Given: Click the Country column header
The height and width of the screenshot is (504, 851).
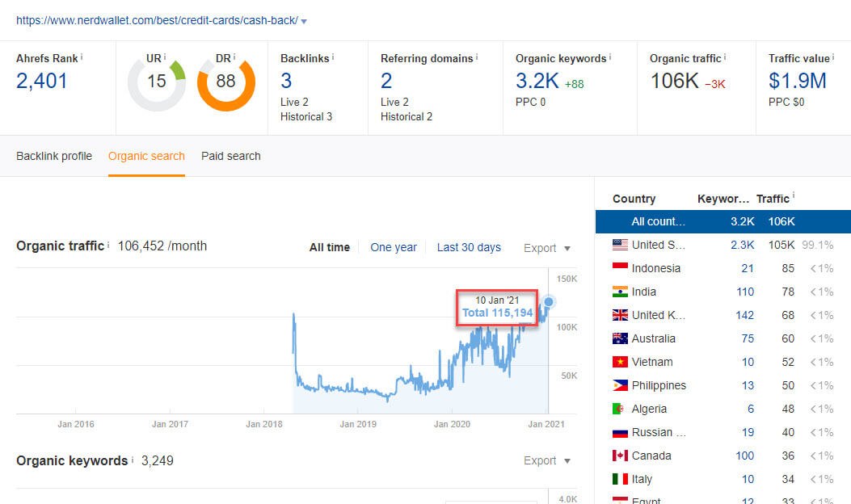Looking at the screenshot, I should tap(634, 199).
